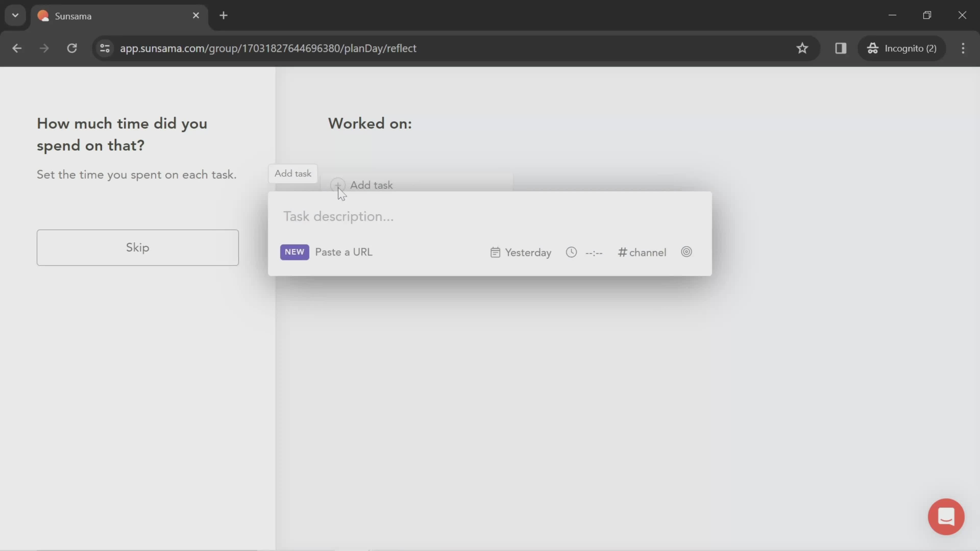Click the clock icon for time estimate
The width and height of the screenshot is (980, 551).
click(571, 252)
